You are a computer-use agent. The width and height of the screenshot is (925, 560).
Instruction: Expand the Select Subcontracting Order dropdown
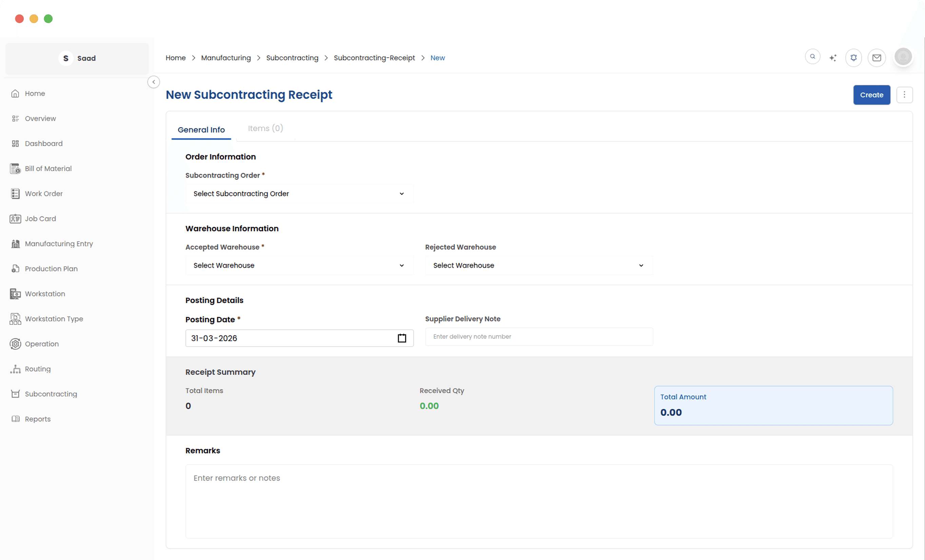[x=299, y=194]
